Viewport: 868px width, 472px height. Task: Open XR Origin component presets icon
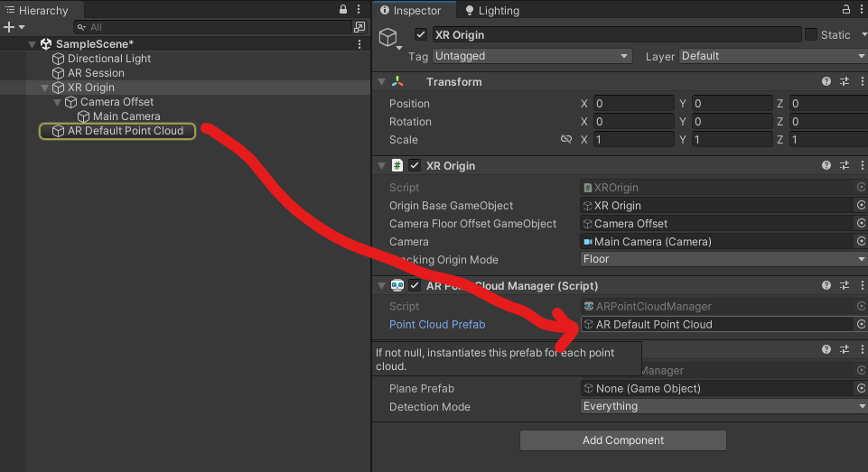click(x=845, y=165)
